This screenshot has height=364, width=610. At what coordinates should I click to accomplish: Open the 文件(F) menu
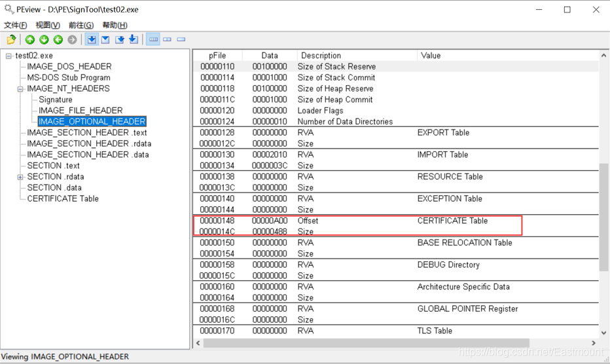[x=16, y=26]
